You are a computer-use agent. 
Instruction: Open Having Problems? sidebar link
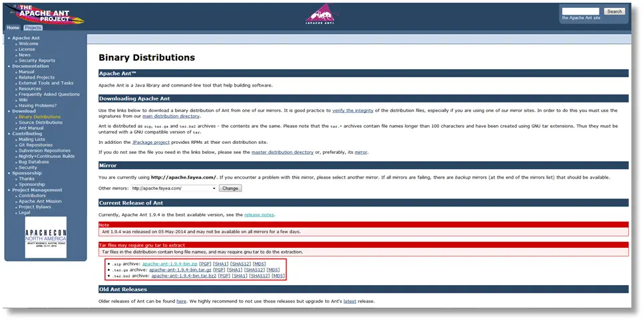coord(38,106)
